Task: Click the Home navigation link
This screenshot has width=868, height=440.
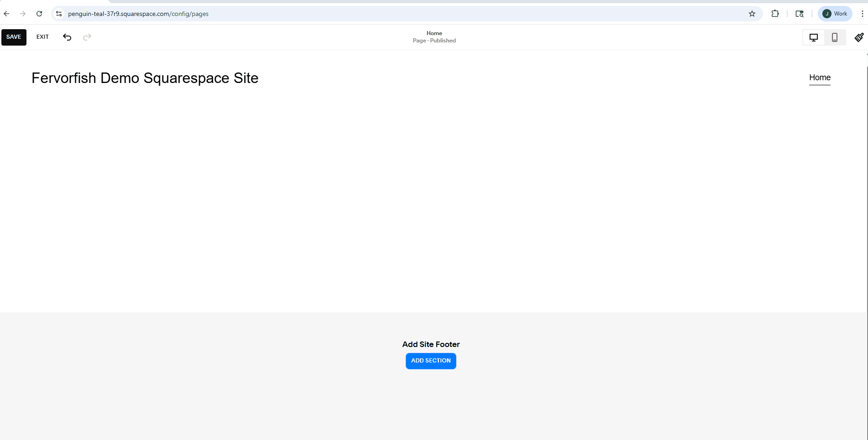Action: click(820, 78)
